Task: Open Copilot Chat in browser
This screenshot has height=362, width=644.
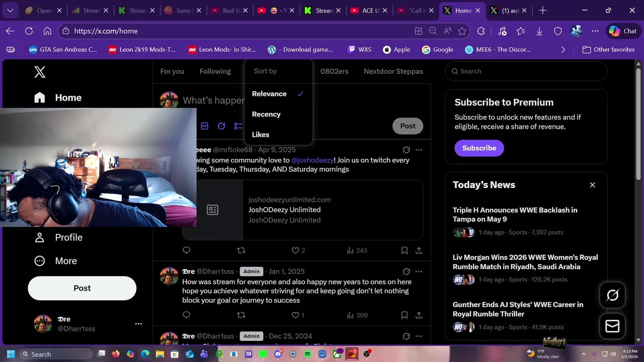Action: pyautogui.click(x=622, y=31)
